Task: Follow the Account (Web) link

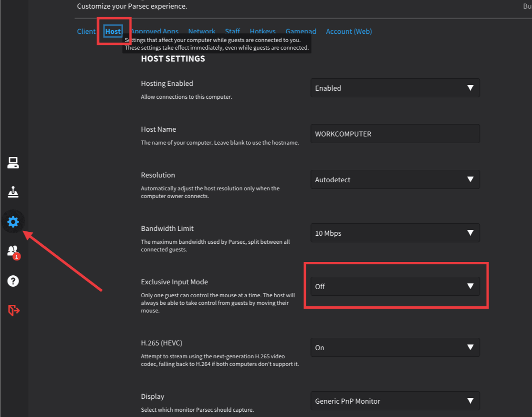Action: tap(349, 31)
